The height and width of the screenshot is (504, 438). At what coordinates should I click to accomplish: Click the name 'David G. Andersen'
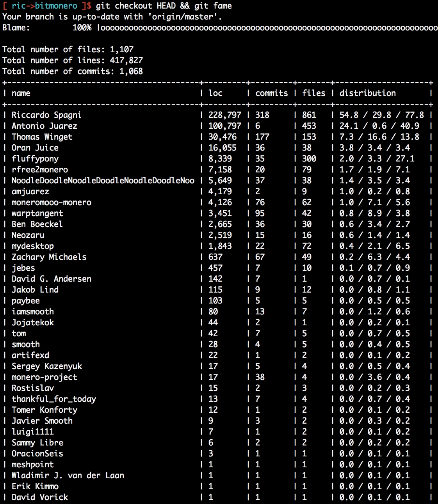[52, 279]
